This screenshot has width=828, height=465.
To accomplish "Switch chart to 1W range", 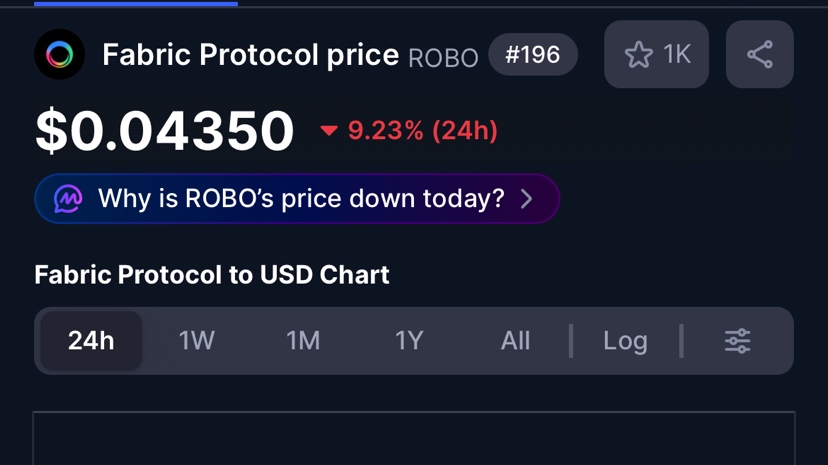I will point(197,341).
